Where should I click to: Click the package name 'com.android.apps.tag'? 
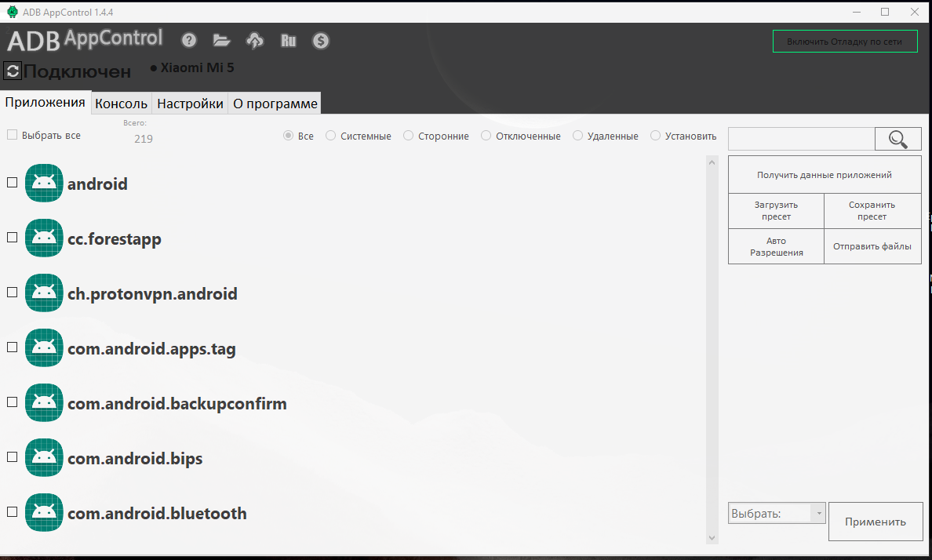151,350
